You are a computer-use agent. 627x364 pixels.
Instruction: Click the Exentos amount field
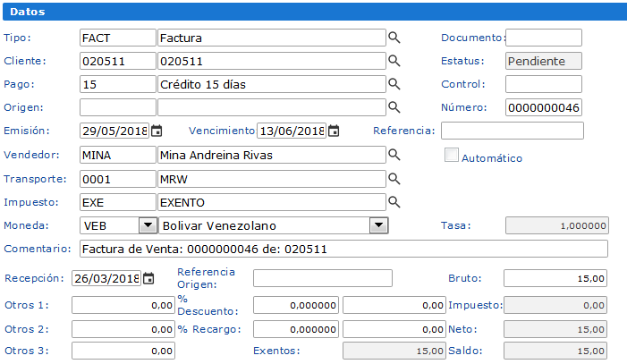[394, 351]
